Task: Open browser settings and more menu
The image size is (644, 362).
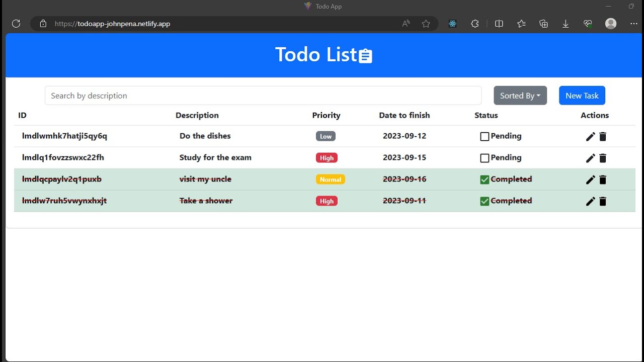Action: (x=633, y=24)
